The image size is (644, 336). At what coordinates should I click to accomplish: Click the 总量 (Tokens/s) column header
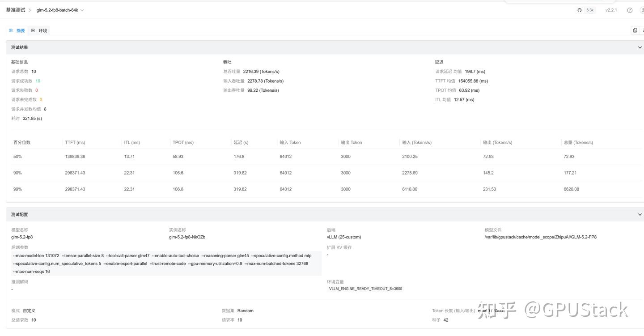[x=578, y=143]
